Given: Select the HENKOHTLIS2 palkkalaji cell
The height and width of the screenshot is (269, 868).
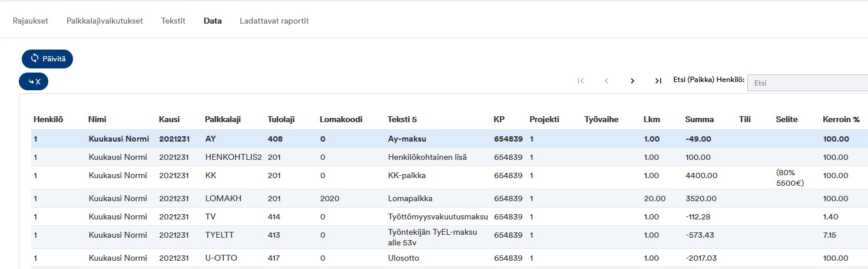Looking at the screenshot, I should click(x=233, y=158).
